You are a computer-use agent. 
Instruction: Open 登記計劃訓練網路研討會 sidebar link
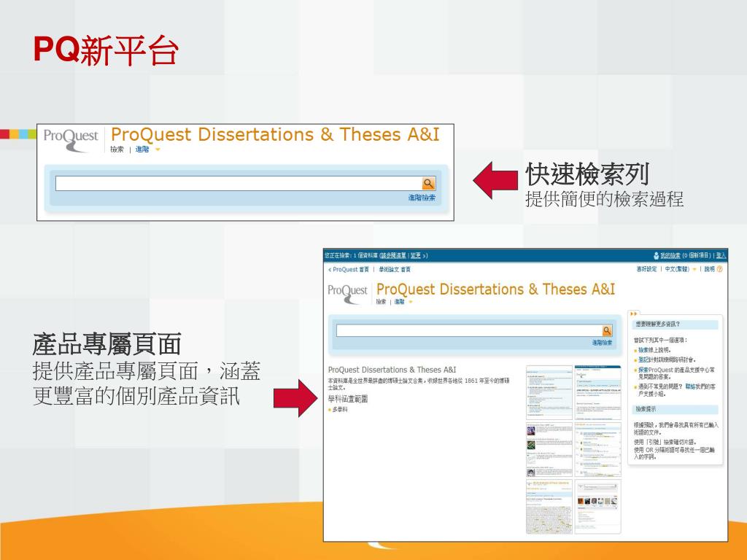(667, 359)
